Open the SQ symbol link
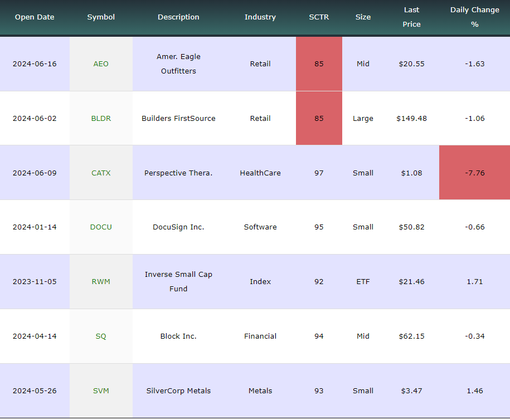510x420 pixels. [101, 336]
